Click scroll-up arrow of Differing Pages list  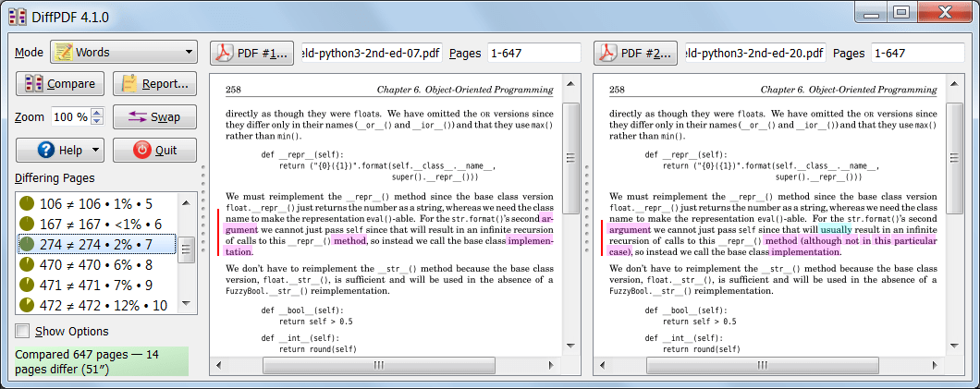tap(186, 203)
